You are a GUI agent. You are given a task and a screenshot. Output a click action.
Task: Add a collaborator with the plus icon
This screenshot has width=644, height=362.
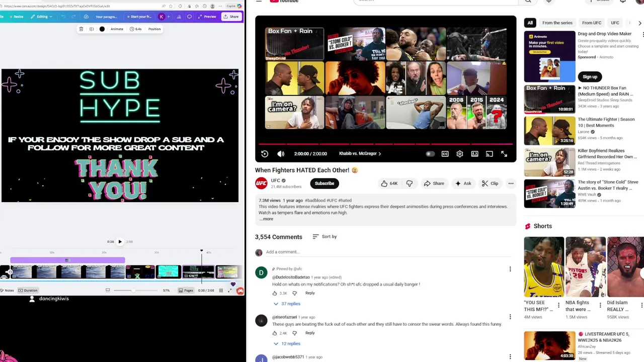coord(169,17)
